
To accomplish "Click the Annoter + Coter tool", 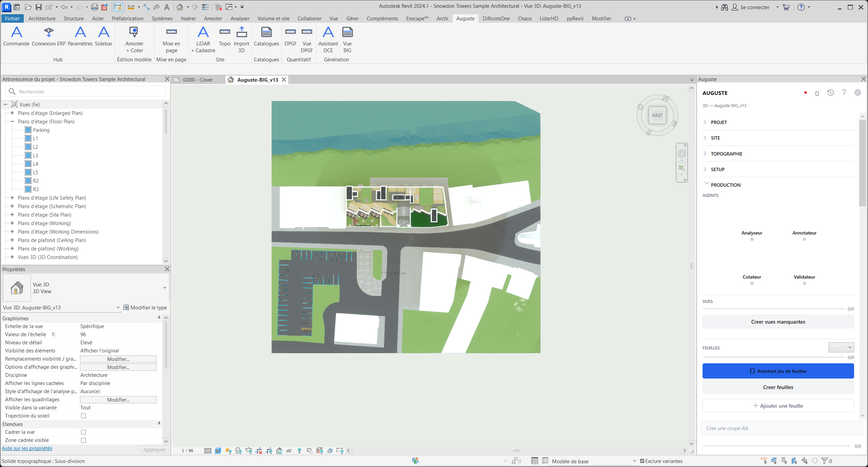I will pos(134,39).
